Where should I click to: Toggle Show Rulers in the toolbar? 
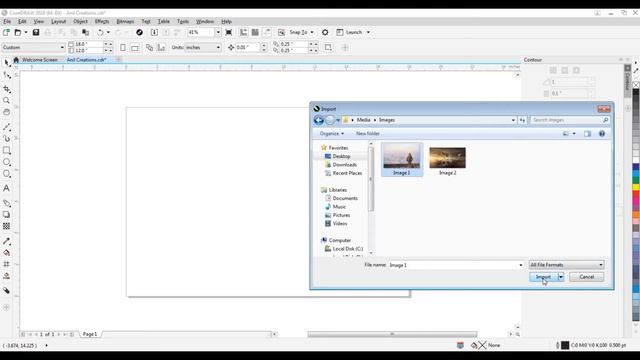tap(243, 32)
